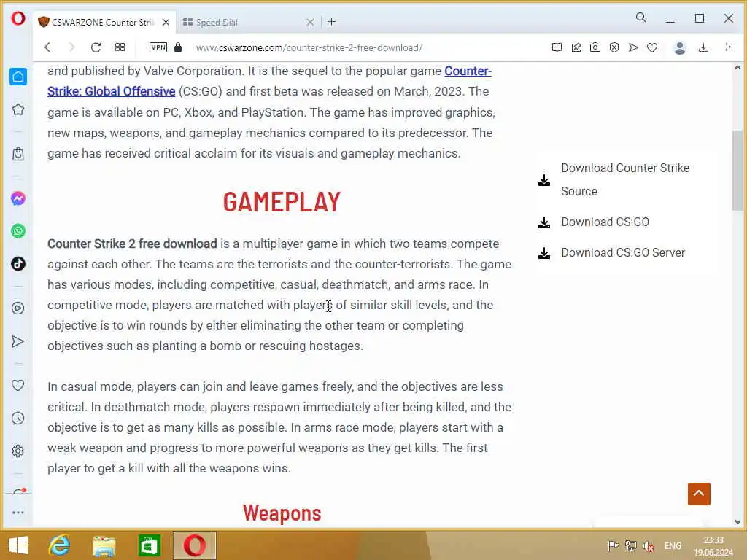
Task: Reload the page with the refresh icon
Action: [96, 47]
